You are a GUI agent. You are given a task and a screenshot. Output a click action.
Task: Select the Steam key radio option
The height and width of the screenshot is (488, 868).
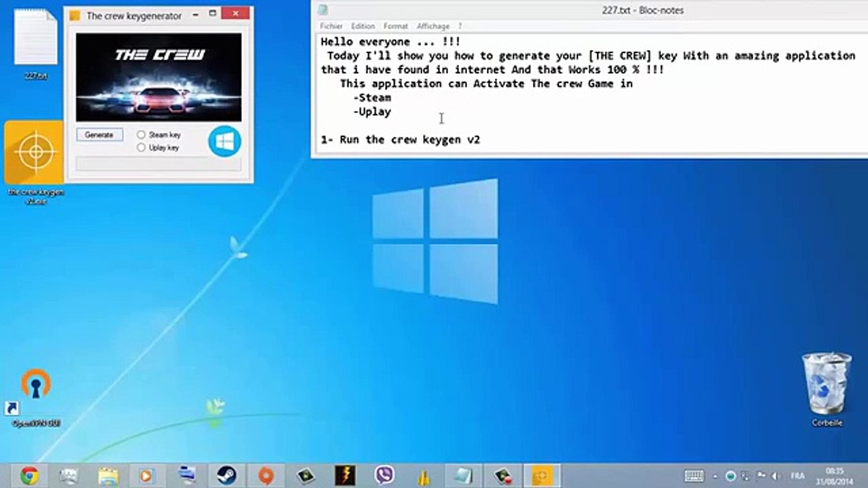[x=141, y=135]
